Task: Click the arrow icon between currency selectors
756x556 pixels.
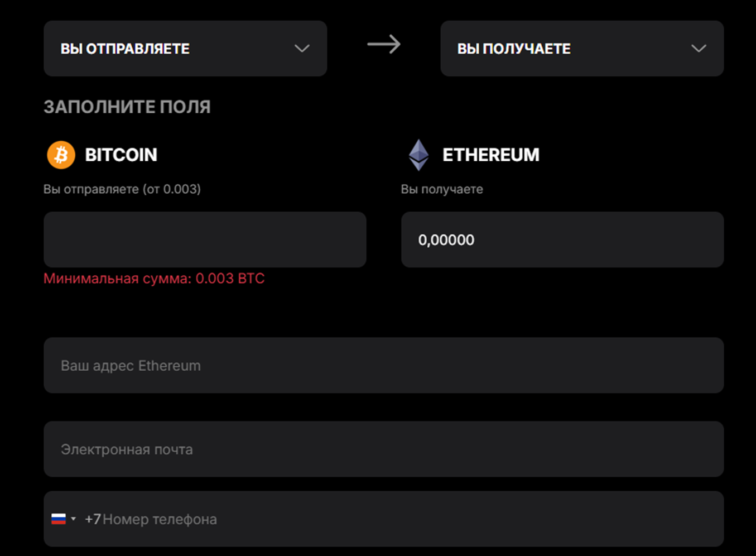Action: (384, 45)
